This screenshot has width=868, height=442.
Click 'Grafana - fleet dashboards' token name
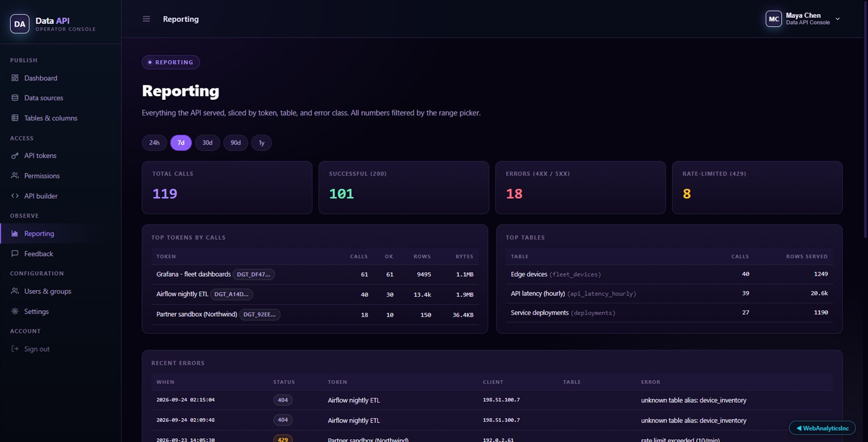[194, 274]
